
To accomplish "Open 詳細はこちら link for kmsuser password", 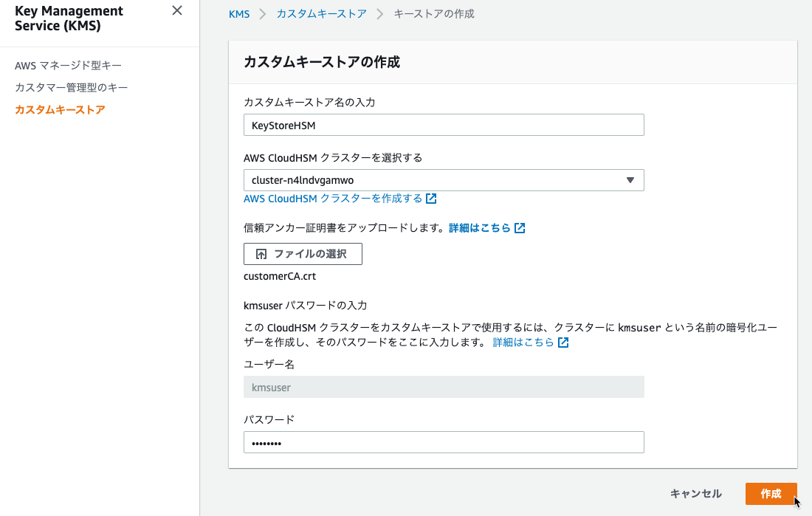I will pyautogui.click(x=523, y=343).
